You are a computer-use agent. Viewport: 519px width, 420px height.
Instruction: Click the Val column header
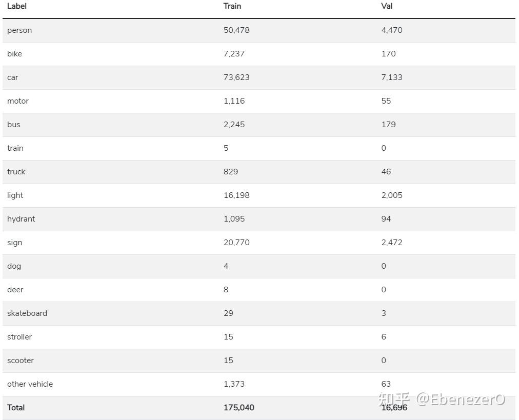(x=387, y=6)
